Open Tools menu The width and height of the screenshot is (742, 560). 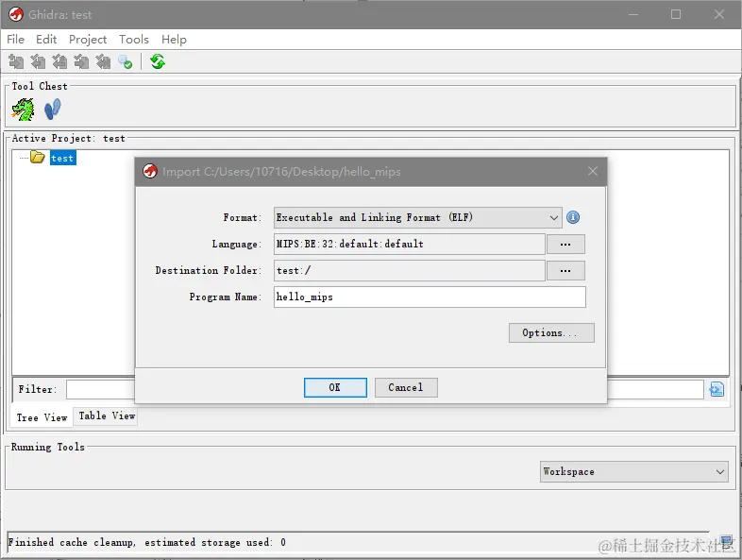click(134, 40)
